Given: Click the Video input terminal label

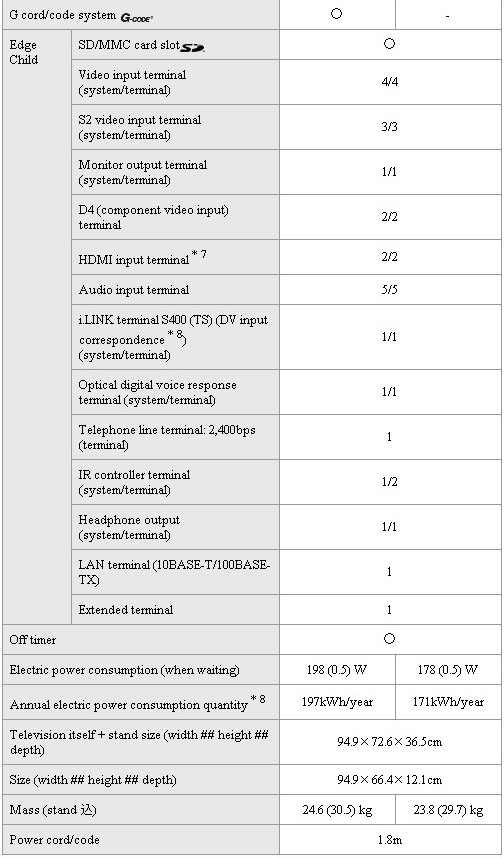Looking at the screenshot, I should click(132, 82).
